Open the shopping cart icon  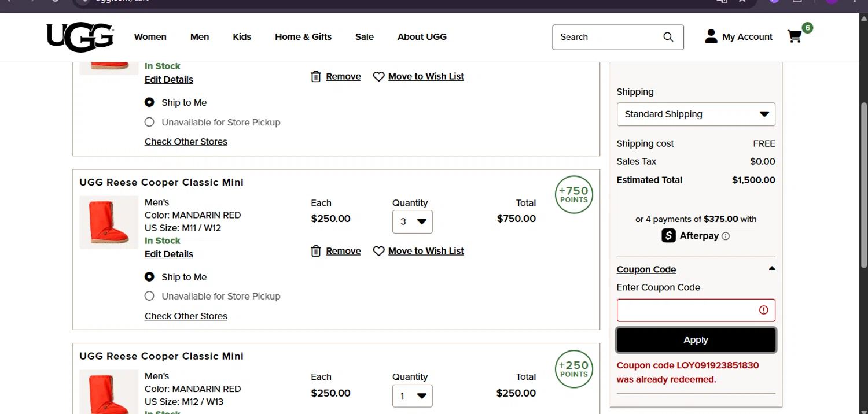795,37
